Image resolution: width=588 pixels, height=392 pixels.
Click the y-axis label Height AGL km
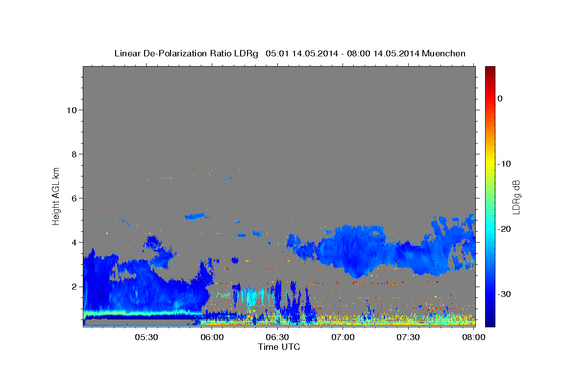pyautogui.click(x=56, y=196)
